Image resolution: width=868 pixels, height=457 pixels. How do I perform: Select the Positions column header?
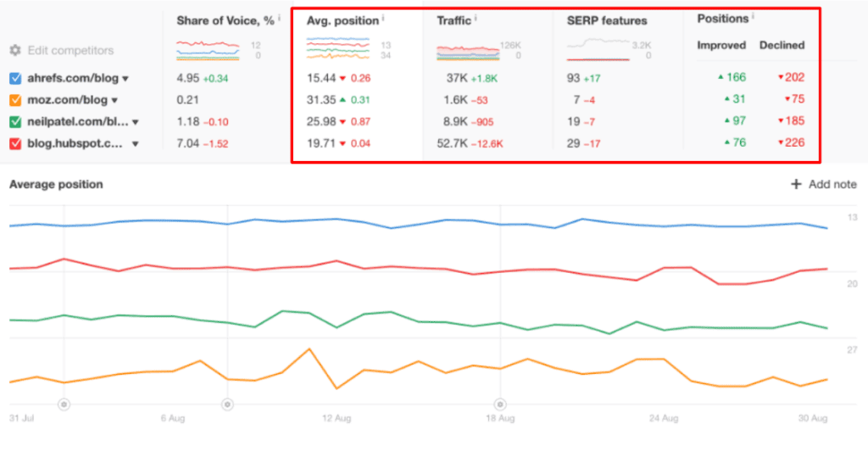[723, 19]
